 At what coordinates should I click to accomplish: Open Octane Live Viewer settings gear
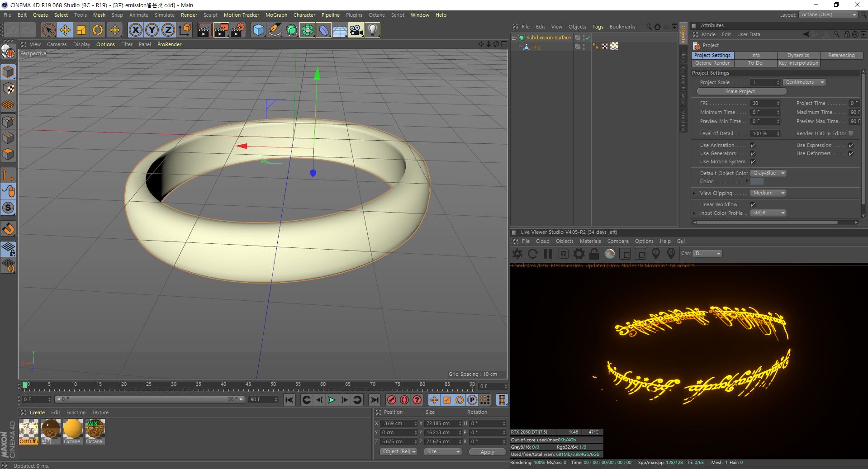coord(579,254)
